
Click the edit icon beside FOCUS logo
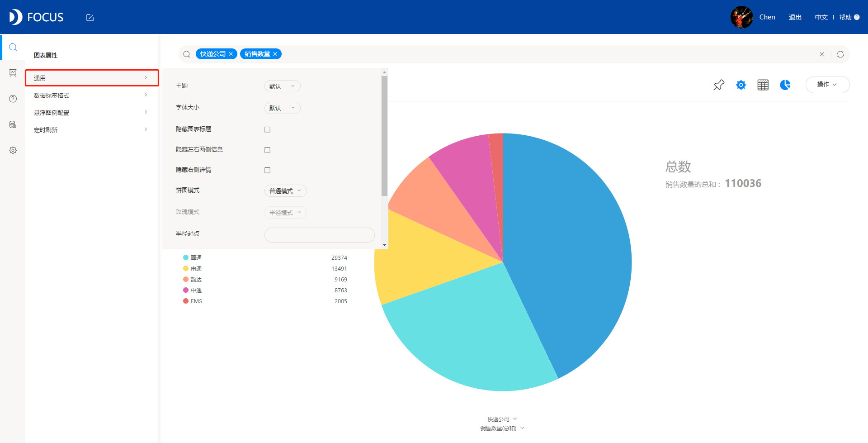tap(90, 18)
